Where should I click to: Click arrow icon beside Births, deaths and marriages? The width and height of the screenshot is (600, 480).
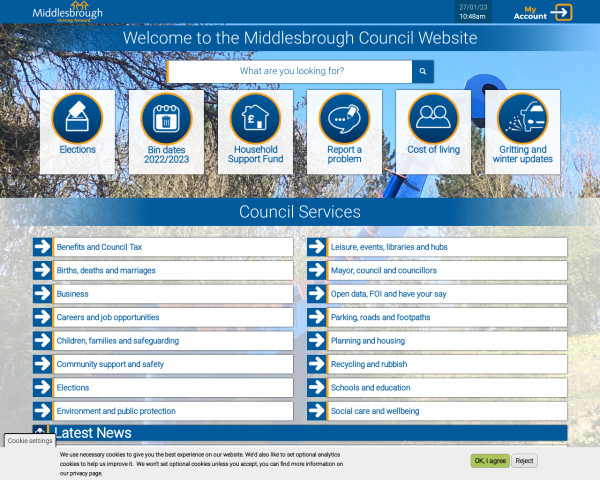(x=42, y=270)
